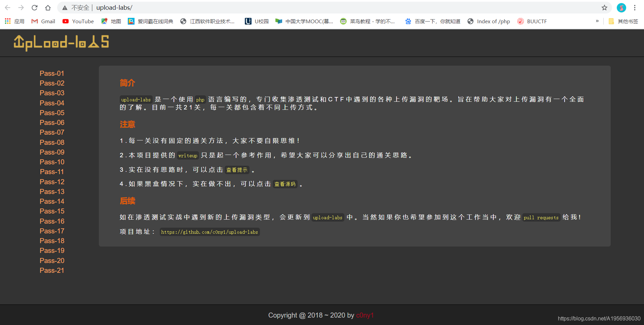
Task: Open the Chrome three-dot menu
Action: coord(635,7)
